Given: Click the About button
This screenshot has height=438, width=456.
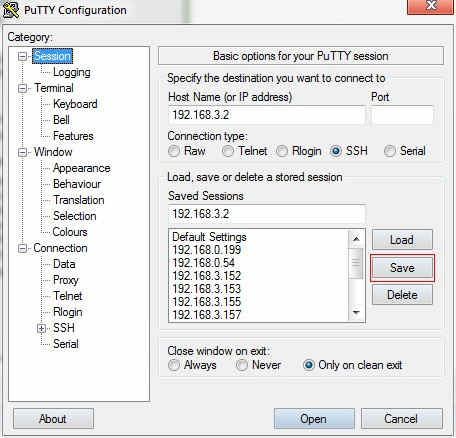Looking at the screenshot, I should pos(53,419).
